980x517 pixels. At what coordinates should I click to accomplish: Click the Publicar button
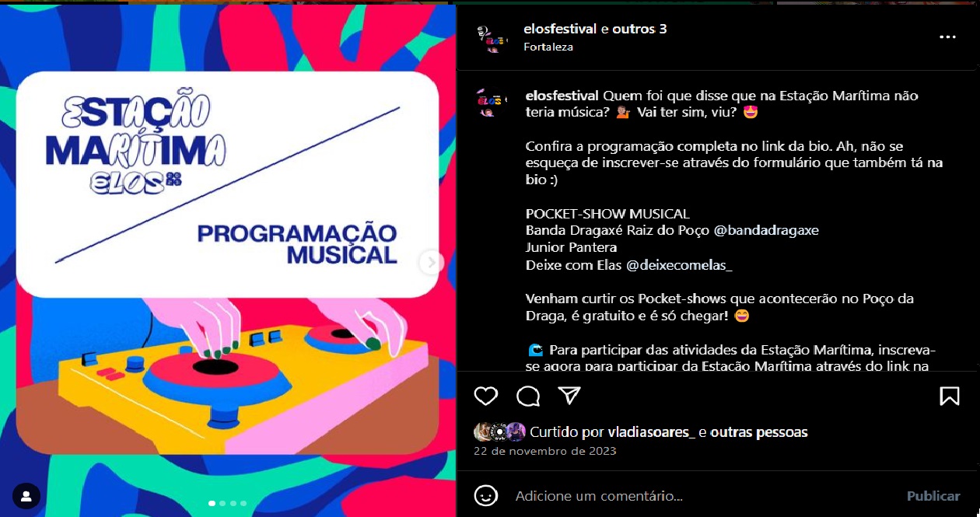933,495
